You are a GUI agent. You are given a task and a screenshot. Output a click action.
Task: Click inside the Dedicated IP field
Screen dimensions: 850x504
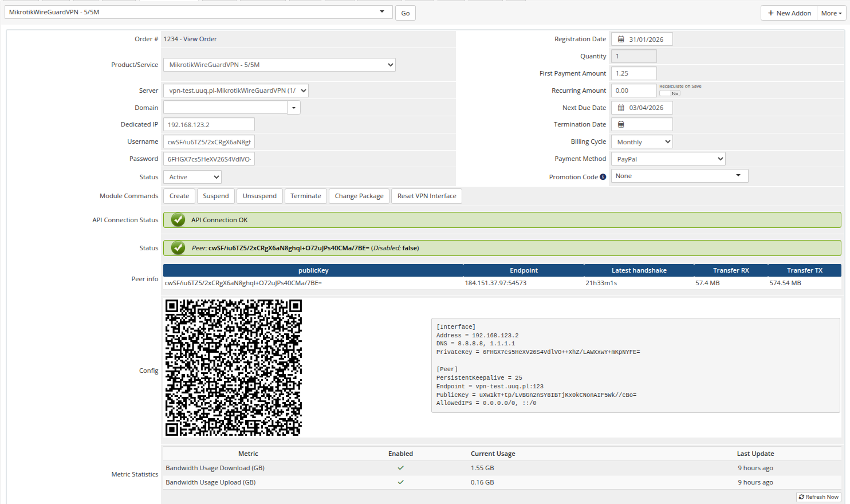pyautogui.click(x=208, y=124)
